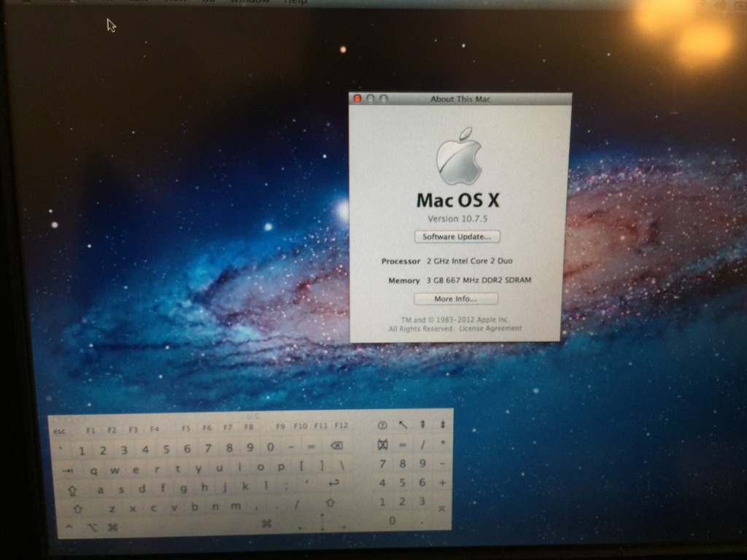747x560 pixels.
Task: Click the home (diagonal arrow) key
Action: (403, 425)
